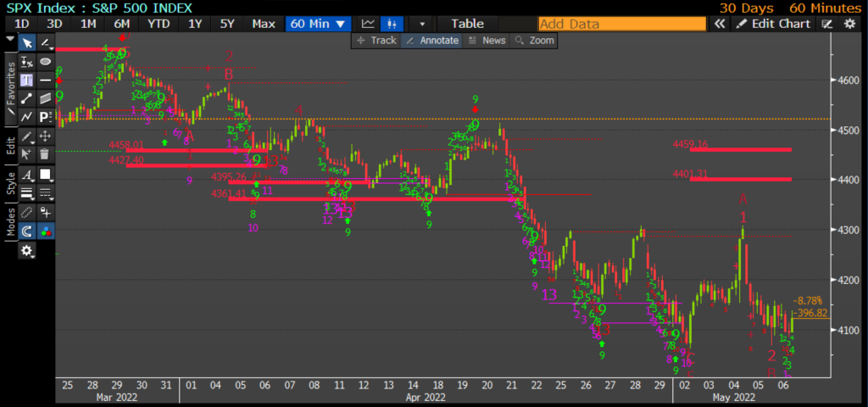Click the 4395.26 level label
The width and height of the screenshot is (868, 407).
229,177
